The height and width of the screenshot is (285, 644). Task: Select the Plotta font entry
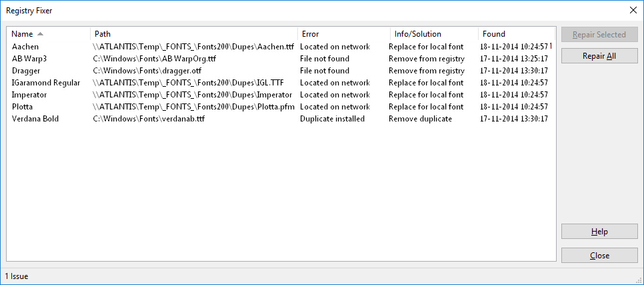click(x=281, y=107)
